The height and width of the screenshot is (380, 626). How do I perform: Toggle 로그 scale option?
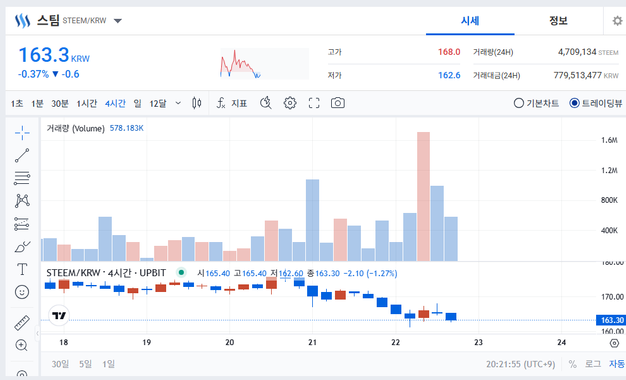[x=593, y=364]
